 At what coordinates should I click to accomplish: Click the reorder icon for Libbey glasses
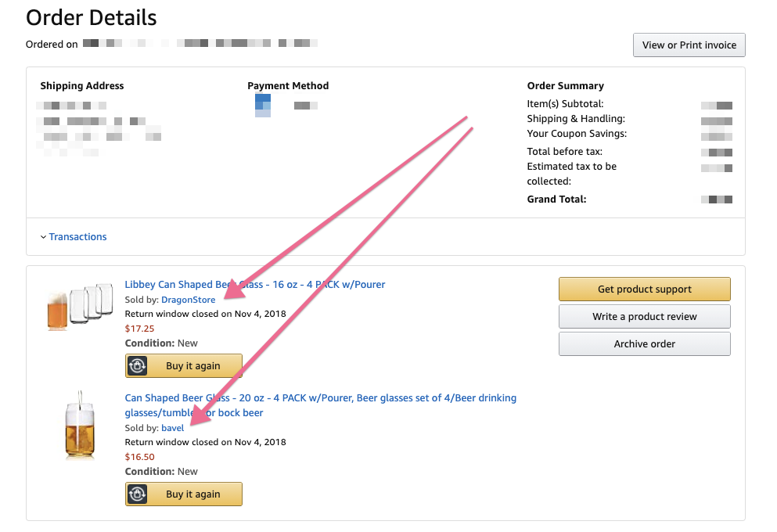[138, 365]
